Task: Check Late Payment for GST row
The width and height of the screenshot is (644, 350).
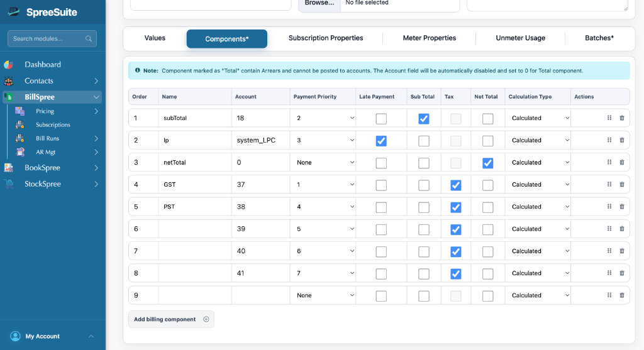Action: [x=380, y=185]
